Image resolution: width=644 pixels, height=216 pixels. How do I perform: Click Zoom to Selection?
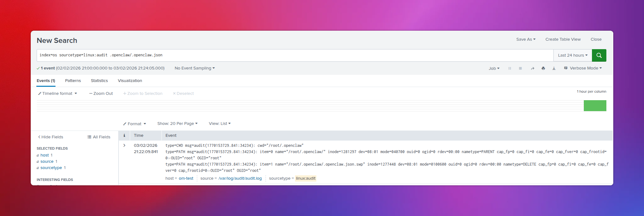pos(143,94)
